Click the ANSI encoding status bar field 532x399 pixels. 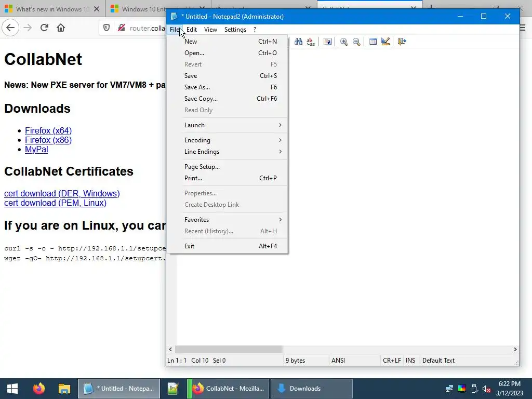pos(354,361)
